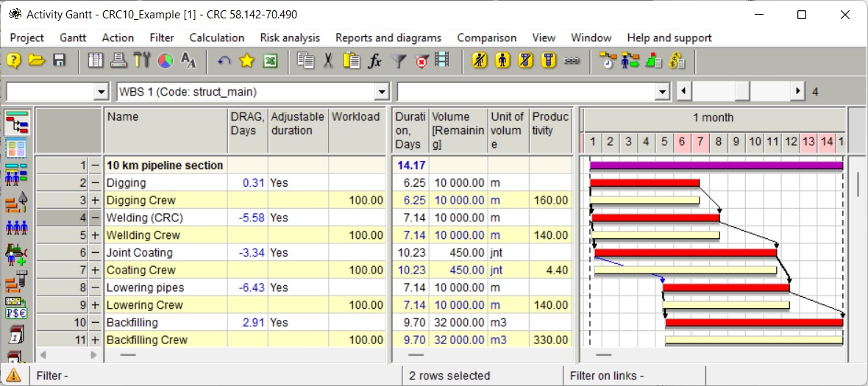
Task: Open the calendar sidebar icon
Action: 17,335
